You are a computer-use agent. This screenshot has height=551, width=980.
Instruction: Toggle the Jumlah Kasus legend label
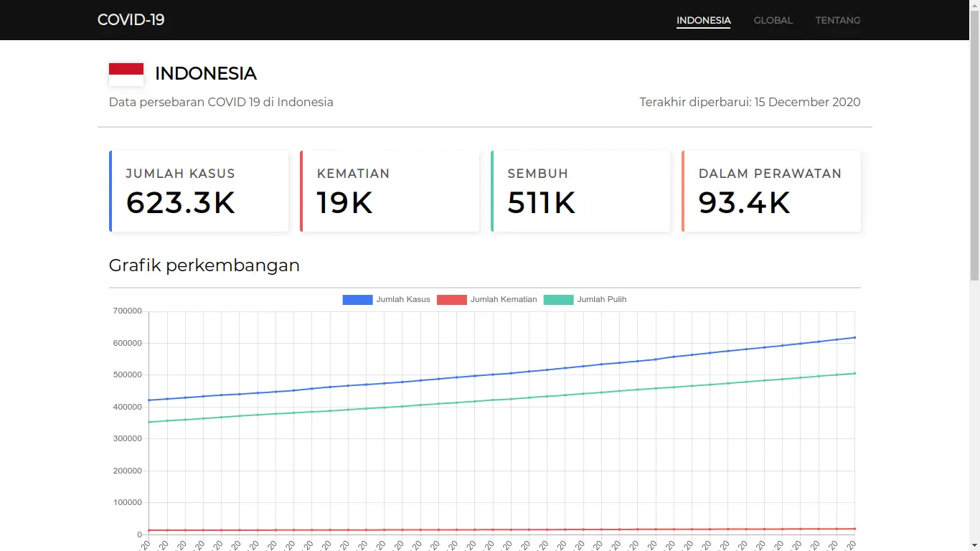click(403, 300)
